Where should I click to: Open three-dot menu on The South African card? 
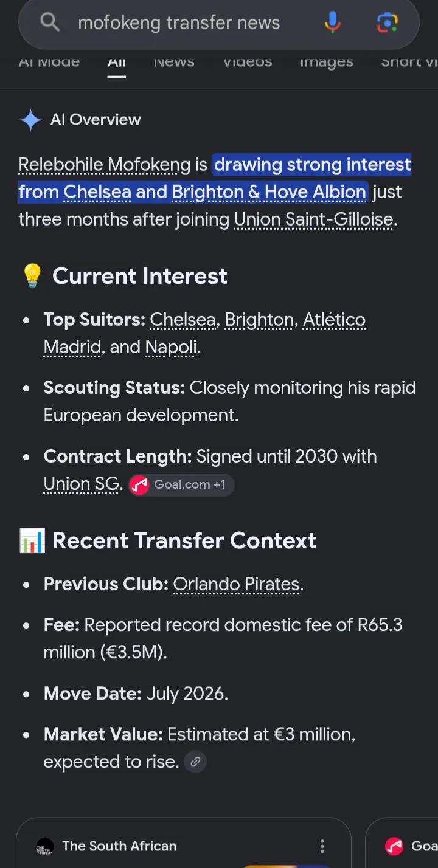[322, 846]
